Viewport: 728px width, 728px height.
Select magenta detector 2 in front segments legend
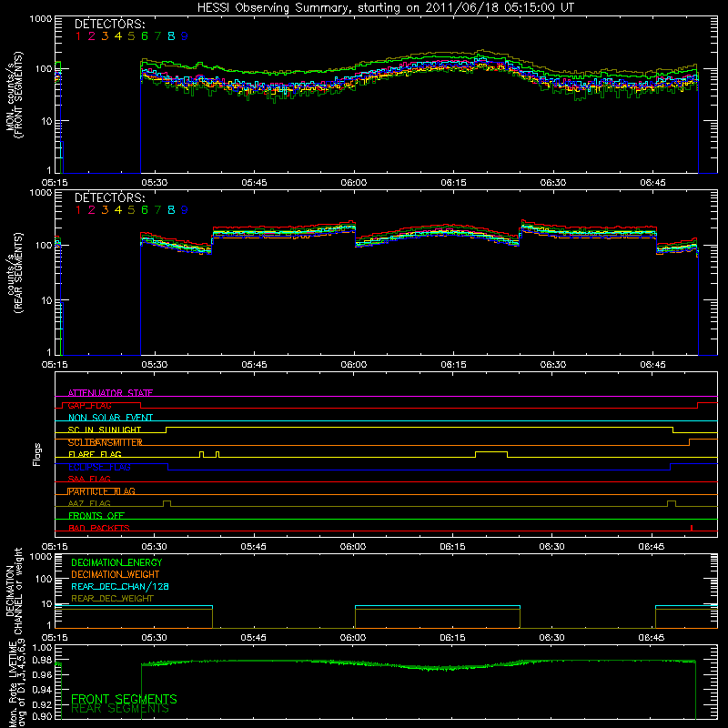(92, 36)
